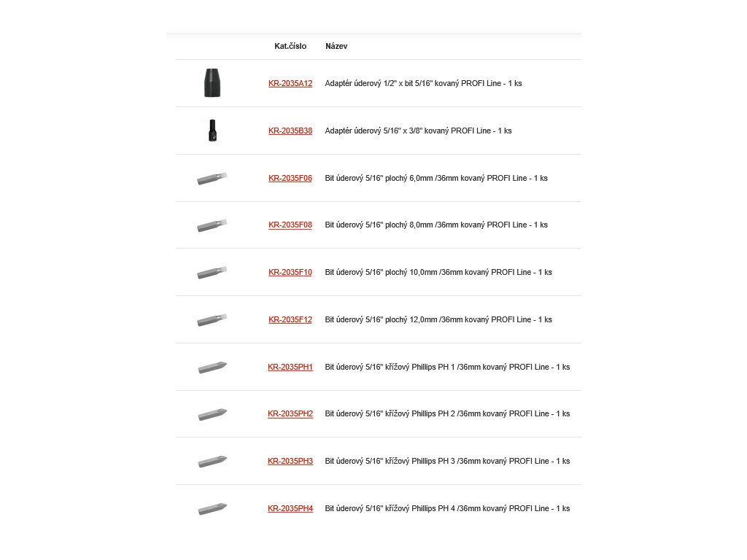Follow the KR-2035F06 catalog number link

point(290,179)
